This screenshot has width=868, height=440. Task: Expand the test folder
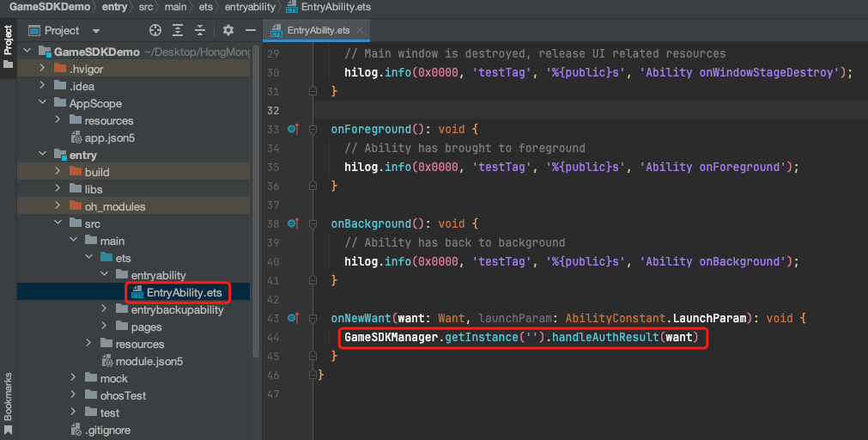pyautogui.click(x=74, y=412)
